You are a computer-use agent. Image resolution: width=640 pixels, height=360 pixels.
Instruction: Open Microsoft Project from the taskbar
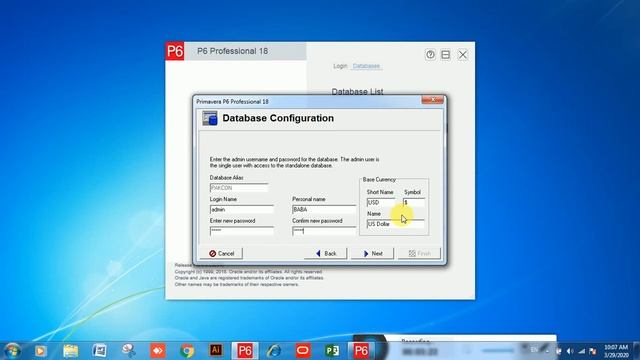332,351
